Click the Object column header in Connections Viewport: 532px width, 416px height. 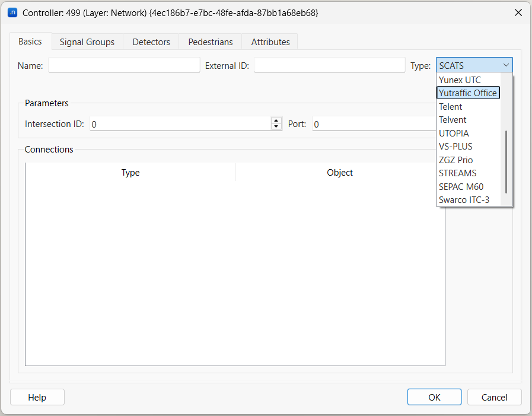[340, 173]
